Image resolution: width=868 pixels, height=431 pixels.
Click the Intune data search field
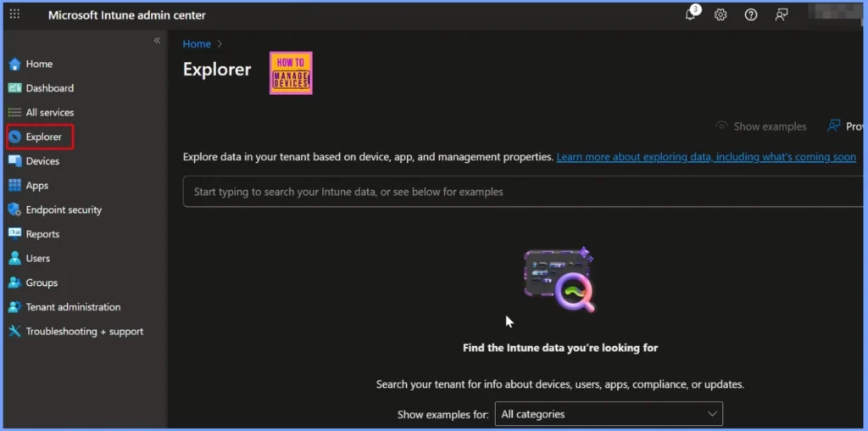click(522, 192)
